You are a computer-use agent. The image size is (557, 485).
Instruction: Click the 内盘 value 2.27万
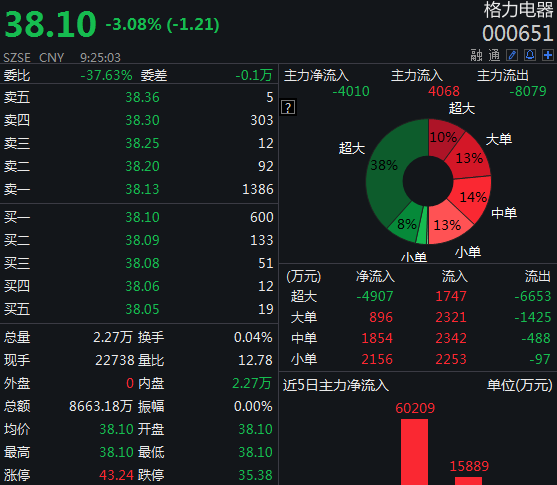pos(252,384)
